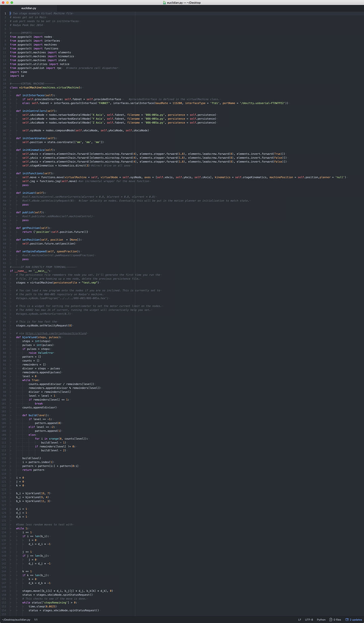Click the 0 files git icon
The height and width of the screenshot is (623, 364).
[331, 620]
